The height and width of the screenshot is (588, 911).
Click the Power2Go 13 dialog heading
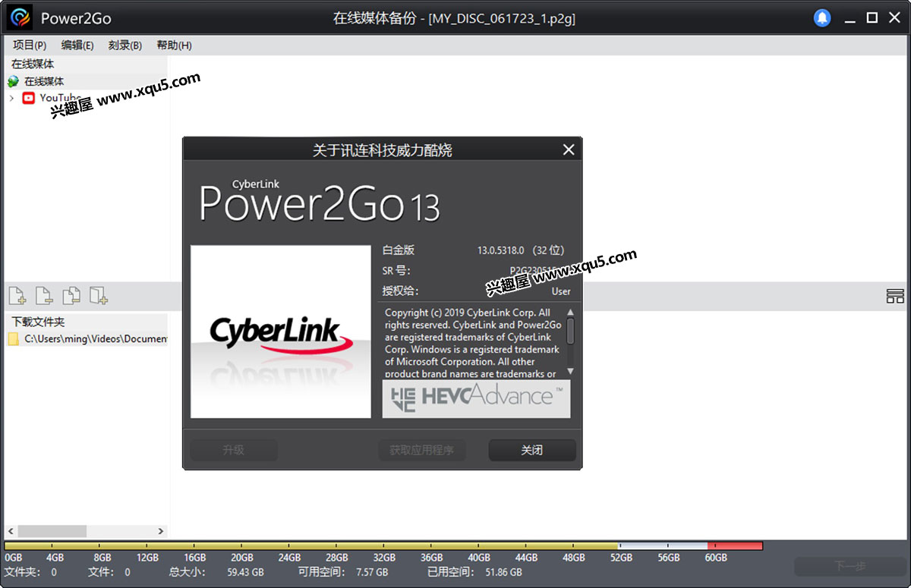tap(319, 200)
